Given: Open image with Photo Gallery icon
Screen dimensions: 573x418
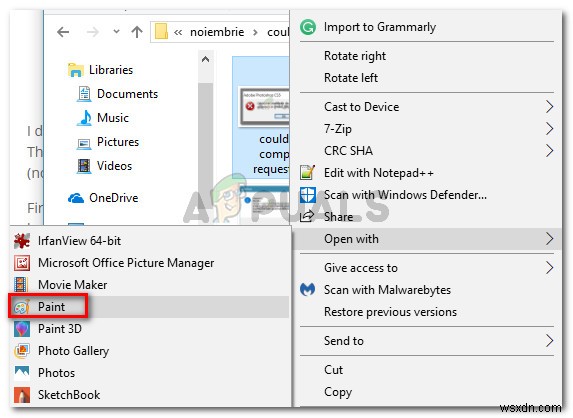Looking at the screenshot, I should pos(22,351).
